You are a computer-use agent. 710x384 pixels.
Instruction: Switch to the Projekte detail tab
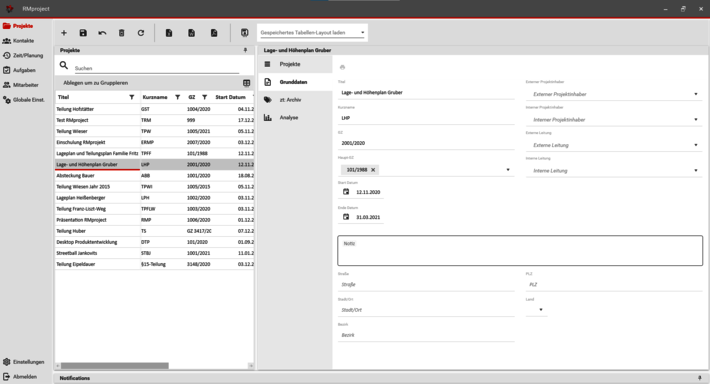point(295,64)
